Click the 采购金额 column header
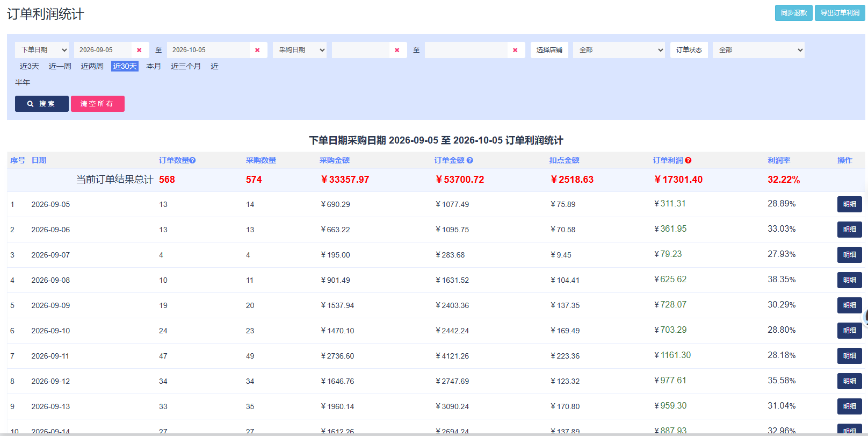Viewport: 868px width, 436px height. pos(335,160)
